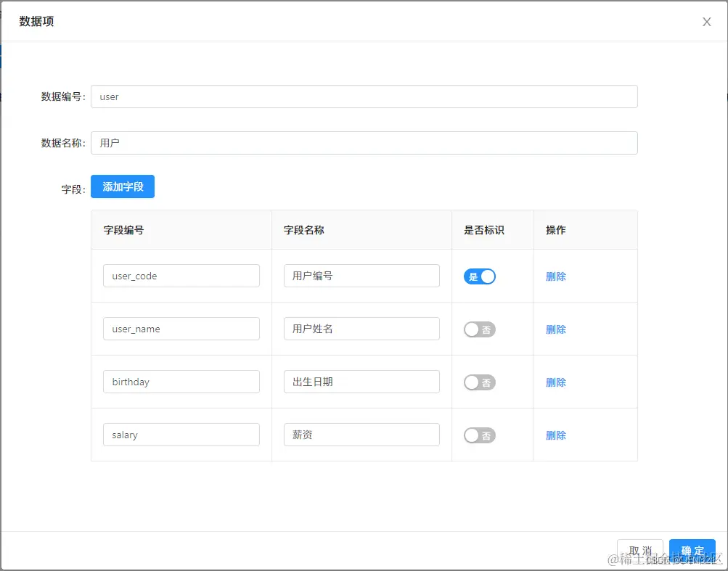Delete the user_code field row
Image resolution: width=728 pixels, height=571 pixels.
point(555,276)
